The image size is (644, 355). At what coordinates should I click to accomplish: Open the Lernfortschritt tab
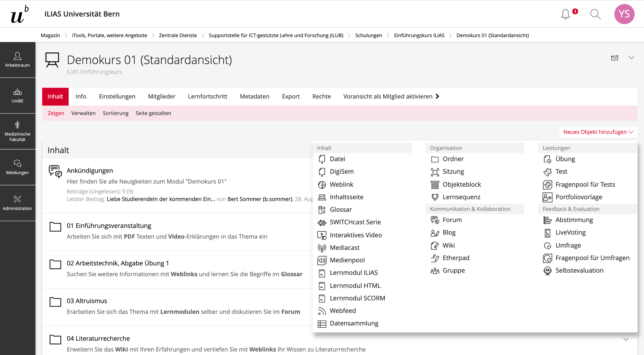point(207,96)
